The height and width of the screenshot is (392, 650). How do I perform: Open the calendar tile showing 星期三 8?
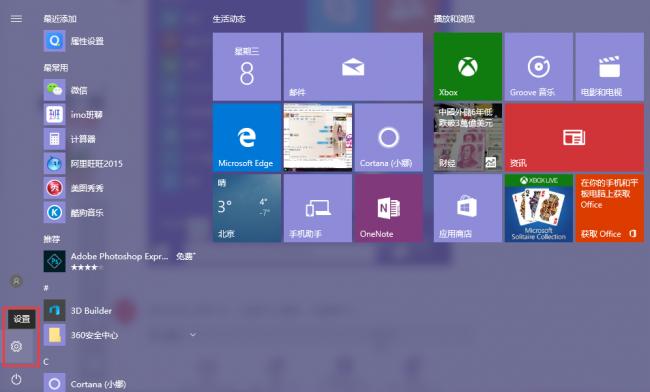[247, 67]
